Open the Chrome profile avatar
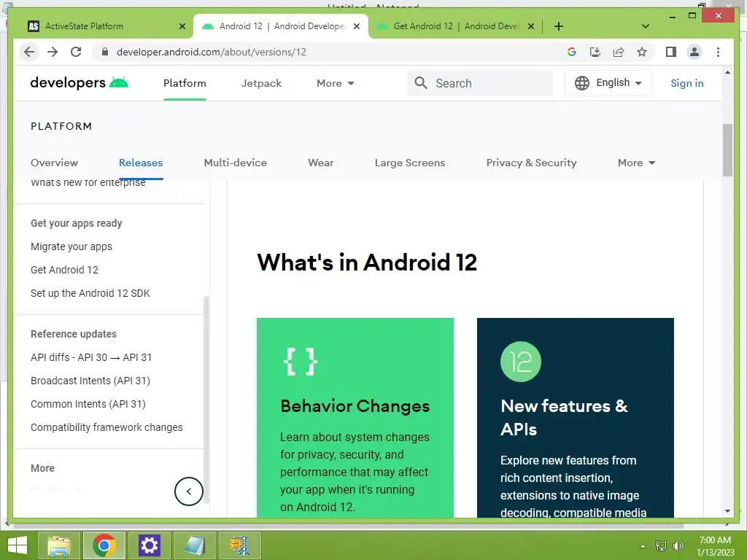 point(694,52)
